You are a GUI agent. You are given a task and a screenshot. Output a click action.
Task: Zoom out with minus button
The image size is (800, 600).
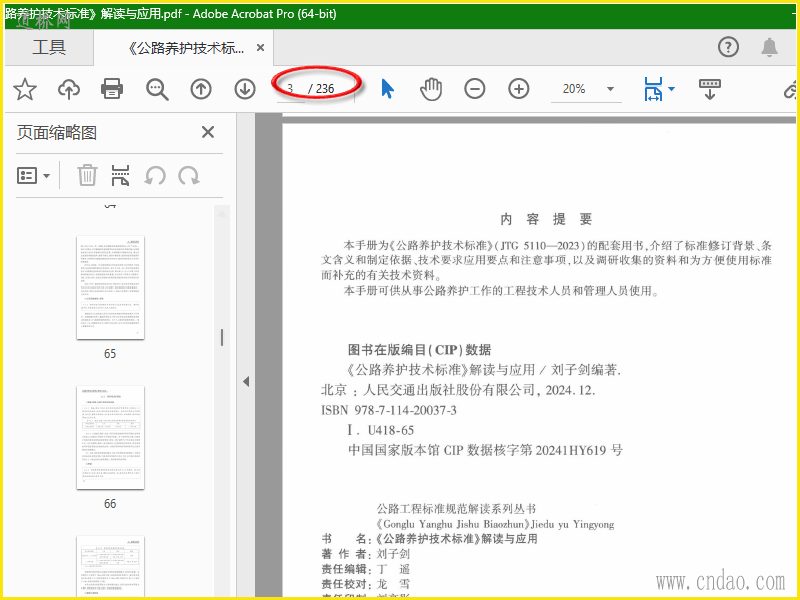tap(474, 89)
